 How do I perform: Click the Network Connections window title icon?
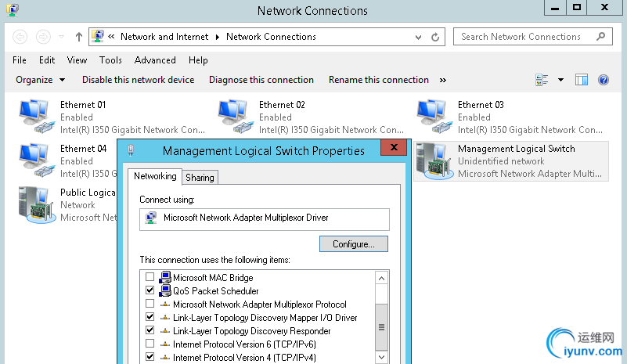12,9
